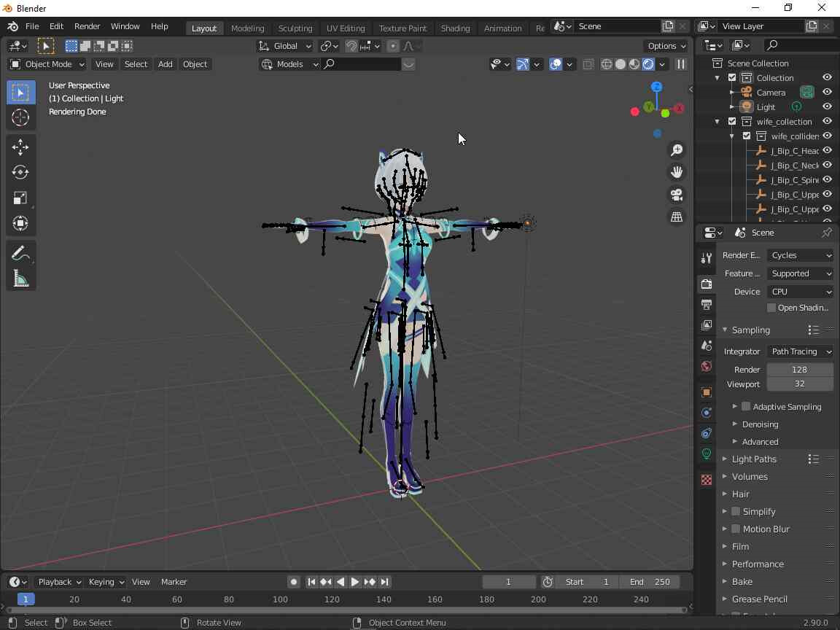Open the Feature Set Supported dropdown
840x630 pixels.
pos(801,273)
